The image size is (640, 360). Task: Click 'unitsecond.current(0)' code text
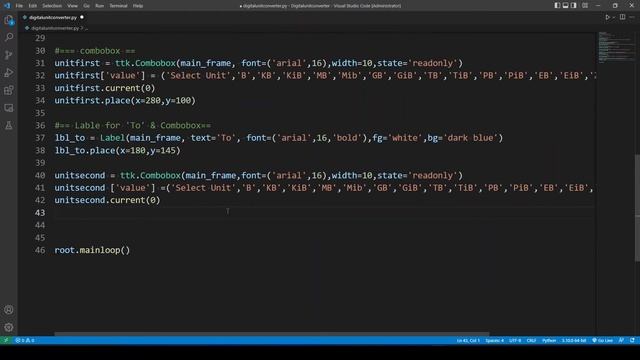point(107,200)
